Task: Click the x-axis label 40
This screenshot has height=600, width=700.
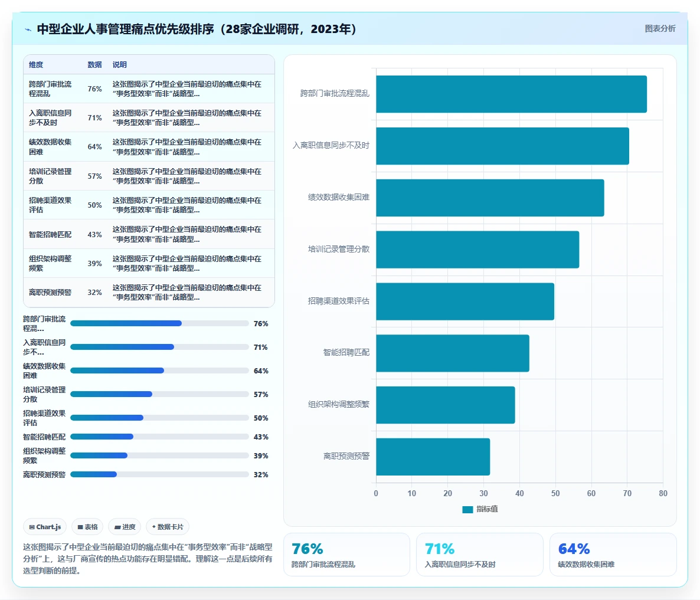Action: [x=519, y=493]
